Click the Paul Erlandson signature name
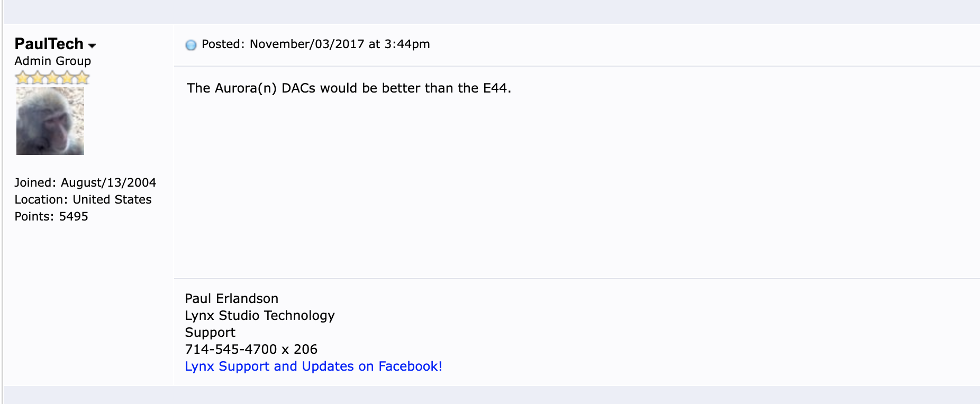Viewport: 980px width, 404px height. point(231,299)
